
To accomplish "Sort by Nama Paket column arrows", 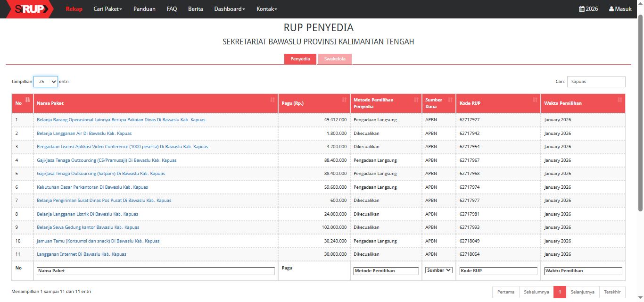I will tap(272, 100).
